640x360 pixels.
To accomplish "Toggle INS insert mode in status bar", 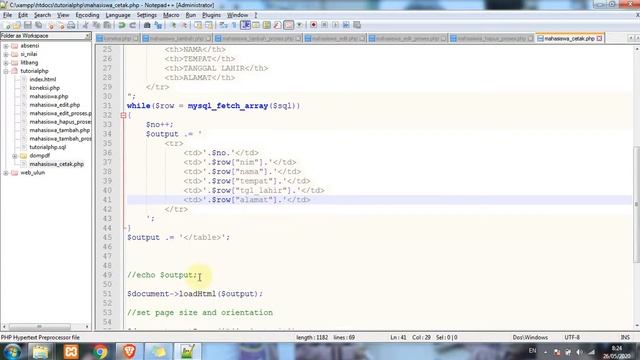I will (x=625, y=338).
